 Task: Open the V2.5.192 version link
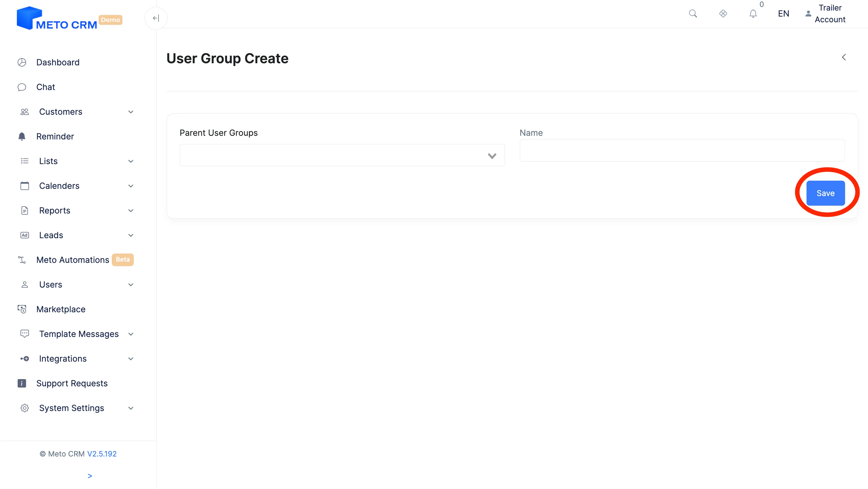[x=102, y=454]
